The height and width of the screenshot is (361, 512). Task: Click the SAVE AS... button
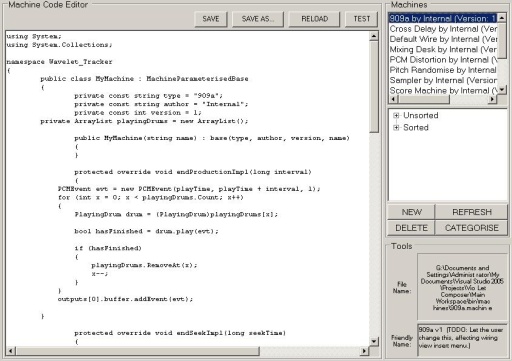point(258,19)
